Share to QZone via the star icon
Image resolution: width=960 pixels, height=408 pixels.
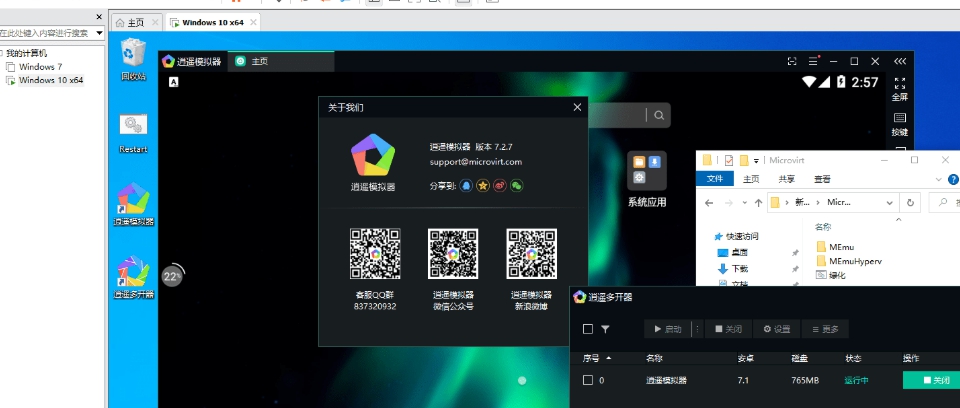tap(483, 186)
